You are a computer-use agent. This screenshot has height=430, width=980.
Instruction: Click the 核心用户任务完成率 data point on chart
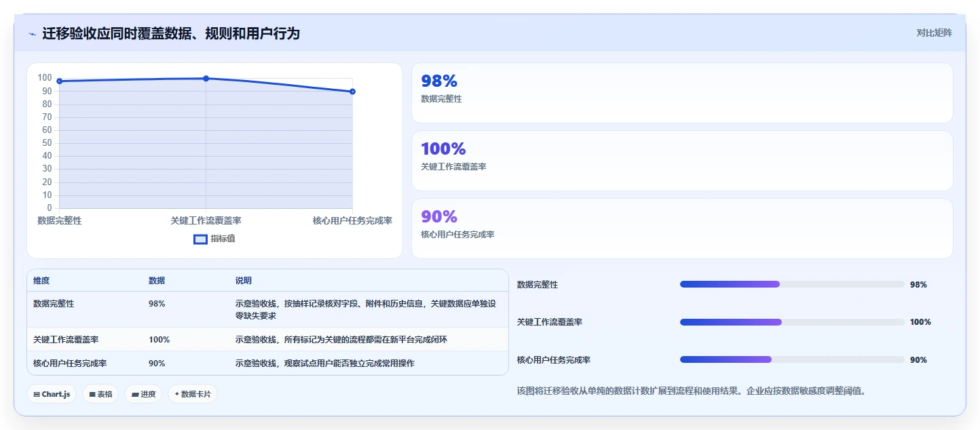click(352, 92)
